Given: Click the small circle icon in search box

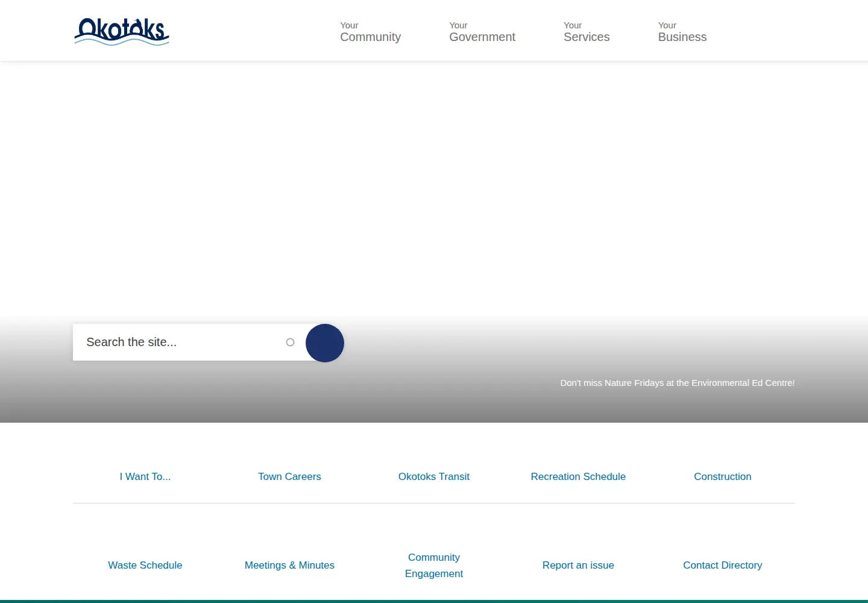Looking at the screenshot, I should [x=290, y=343].
